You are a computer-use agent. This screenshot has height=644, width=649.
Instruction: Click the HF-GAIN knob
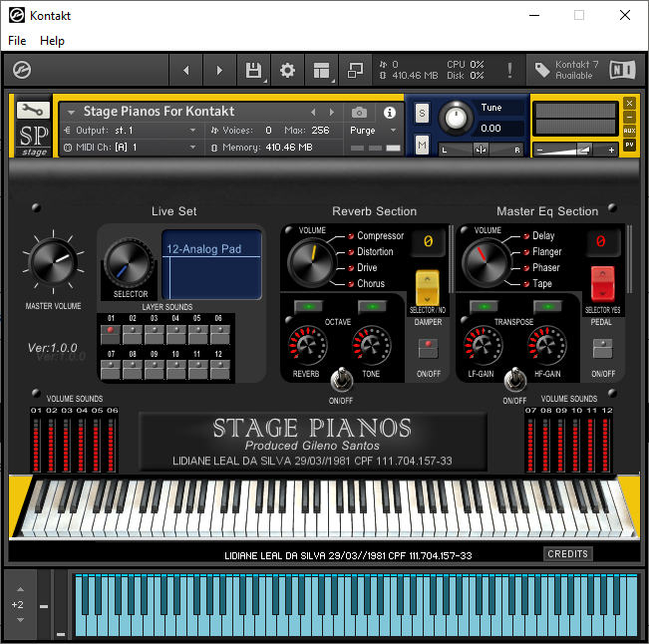point(546,346)
